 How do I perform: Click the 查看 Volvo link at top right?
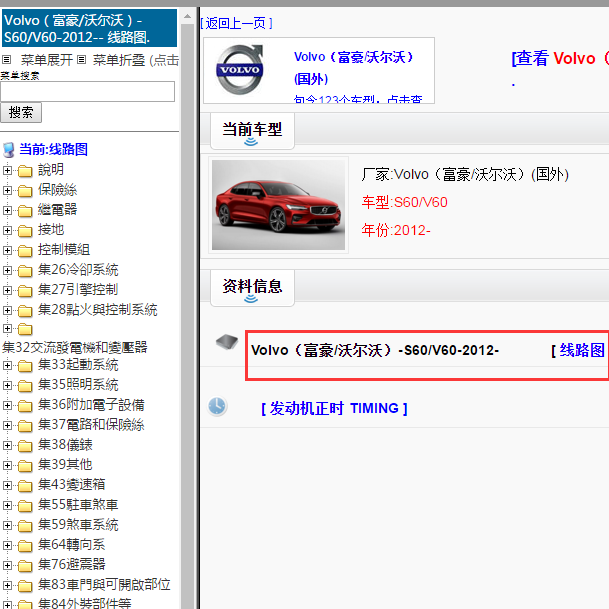tap(560, 58)
